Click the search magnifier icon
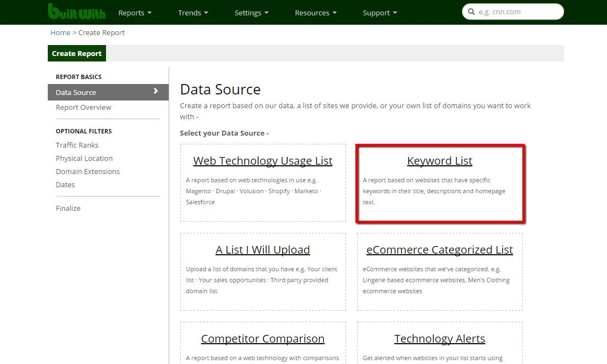Image resolution: width=607 pixels, height=364 pixels. [471, 12]
